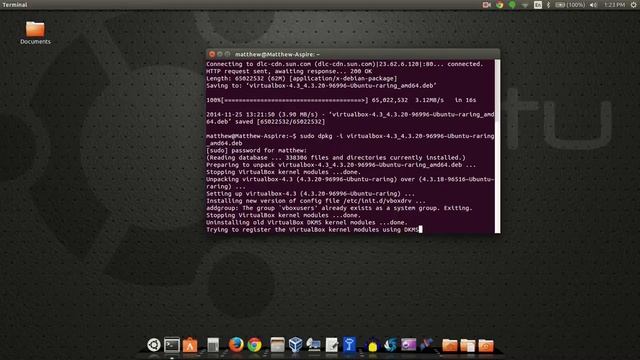Close the terminal window

point(211,54)
